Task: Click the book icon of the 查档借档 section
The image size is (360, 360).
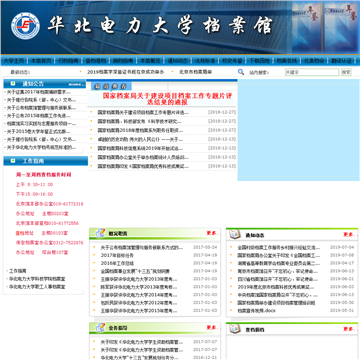Action: 235,329
